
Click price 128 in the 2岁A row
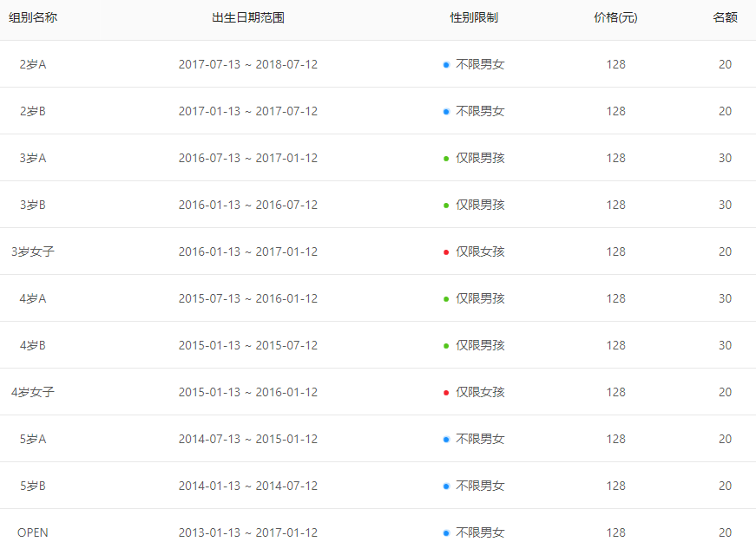615,64
